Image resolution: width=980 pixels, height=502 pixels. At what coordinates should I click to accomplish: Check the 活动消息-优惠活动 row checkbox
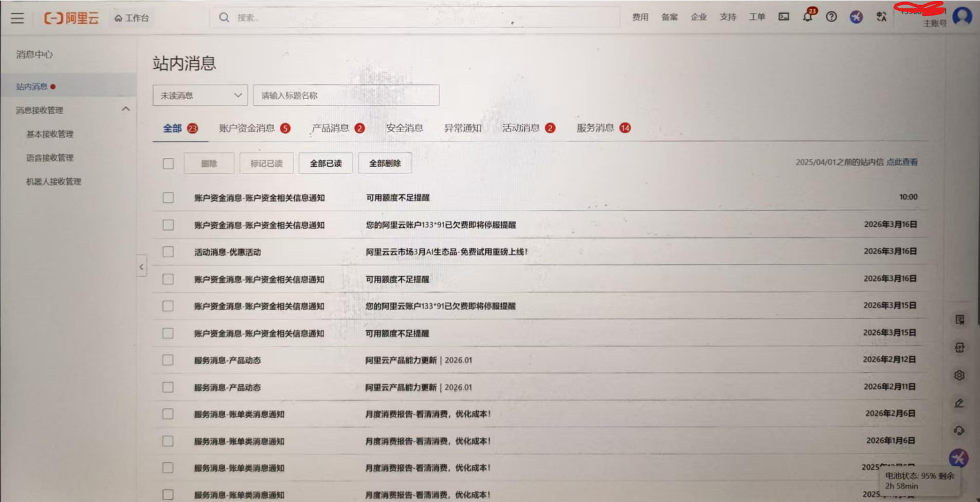(168, 252)
